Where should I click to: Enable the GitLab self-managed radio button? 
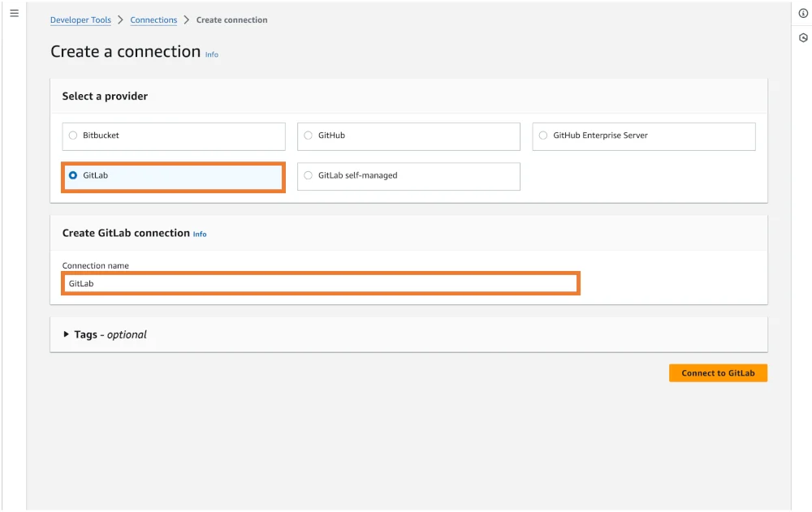(x=308, y=175)
